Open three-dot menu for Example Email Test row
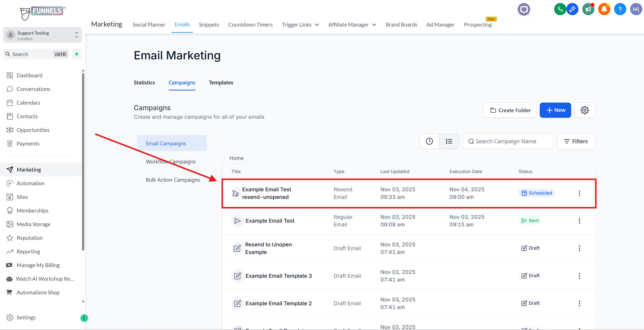Viewport: 644px width, 330px height. (x=579, y=221)
